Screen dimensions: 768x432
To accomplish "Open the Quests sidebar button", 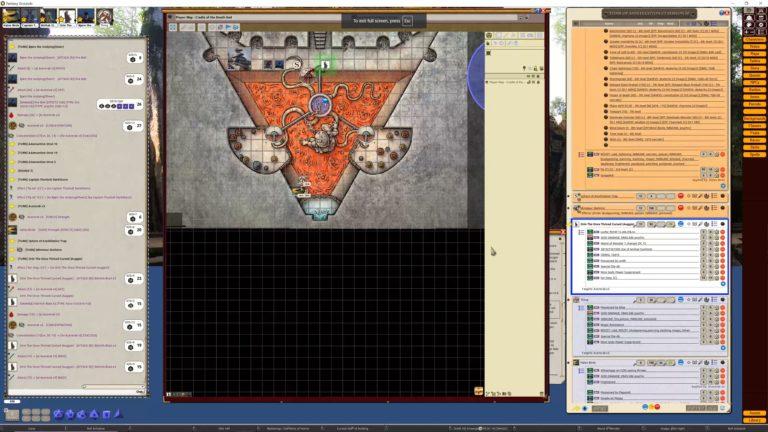I will (x=754, y=75).
